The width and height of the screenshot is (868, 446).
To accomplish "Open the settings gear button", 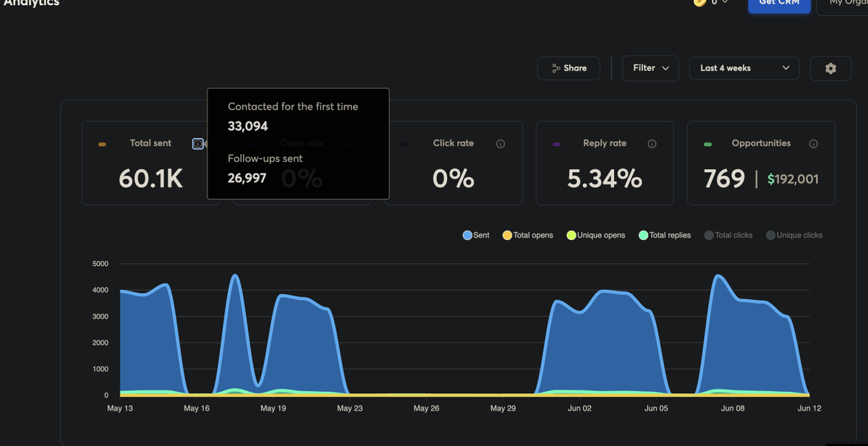I will point(830,68).
